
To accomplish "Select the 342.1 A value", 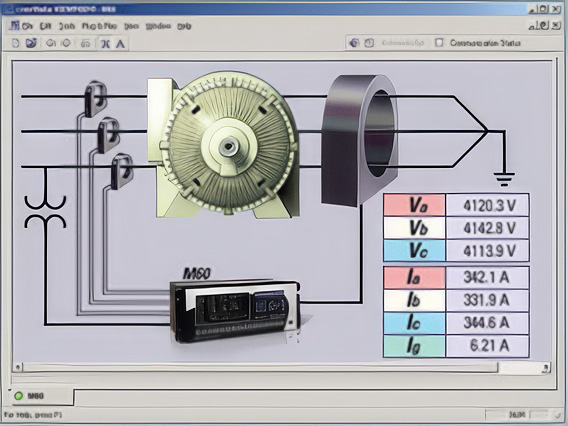I will pos(486,277).
